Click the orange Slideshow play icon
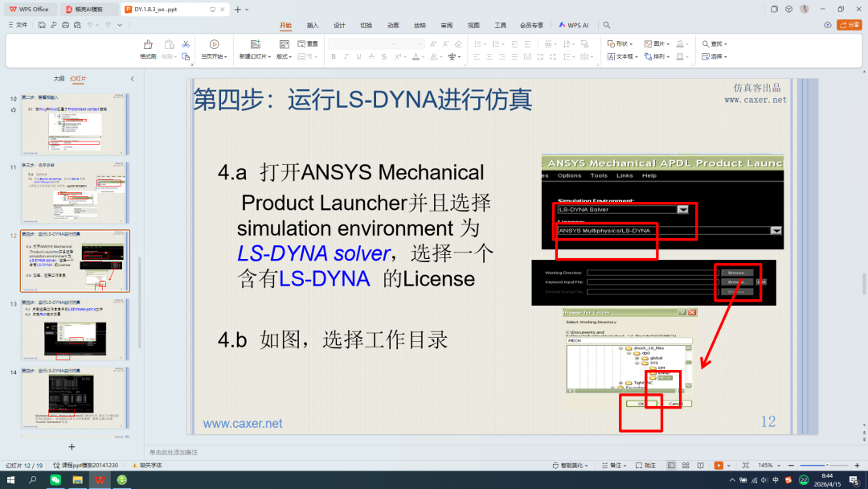This screenshot has width=868, height=489. click(719, 466)
